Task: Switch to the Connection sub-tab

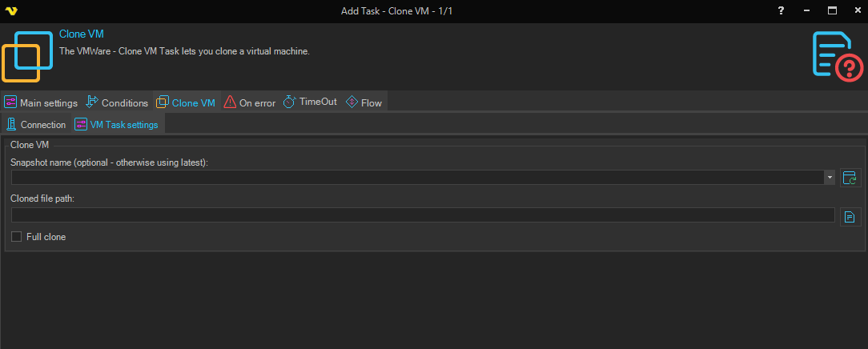Action: (35, 125)
